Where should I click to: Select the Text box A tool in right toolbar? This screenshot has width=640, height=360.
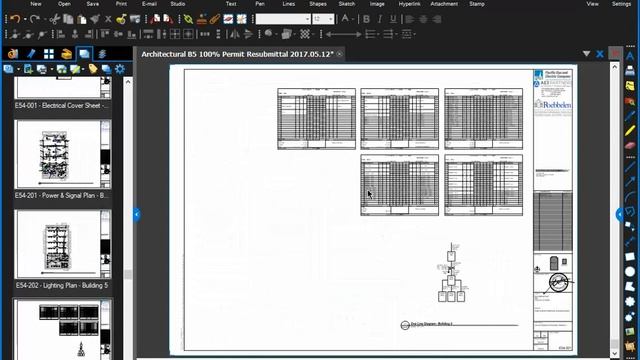pyautogui.click(x=630, y=56)
